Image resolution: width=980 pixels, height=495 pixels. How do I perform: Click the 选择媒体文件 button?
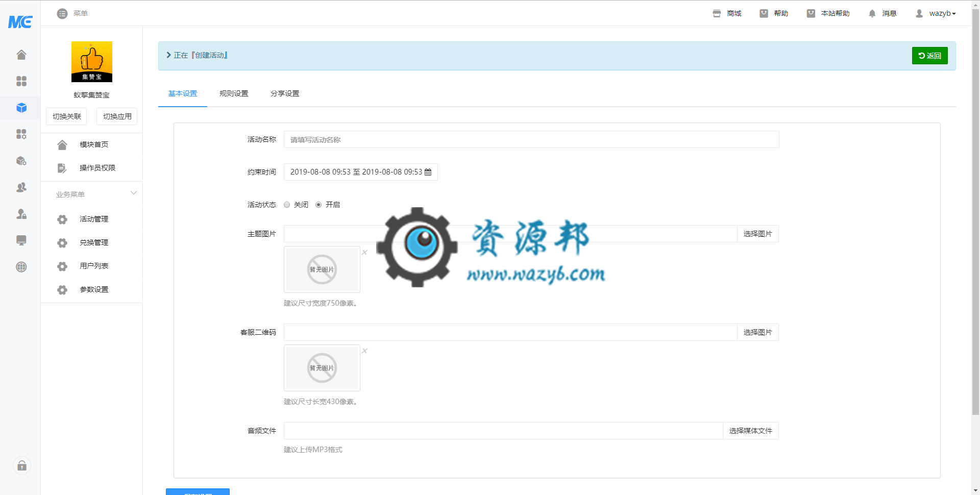point(751,431)
